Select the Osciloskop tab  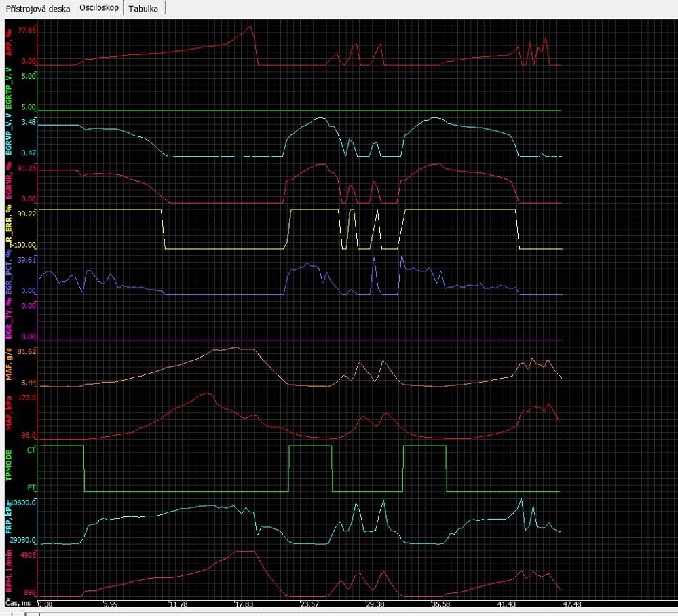[x=100, y=9]
